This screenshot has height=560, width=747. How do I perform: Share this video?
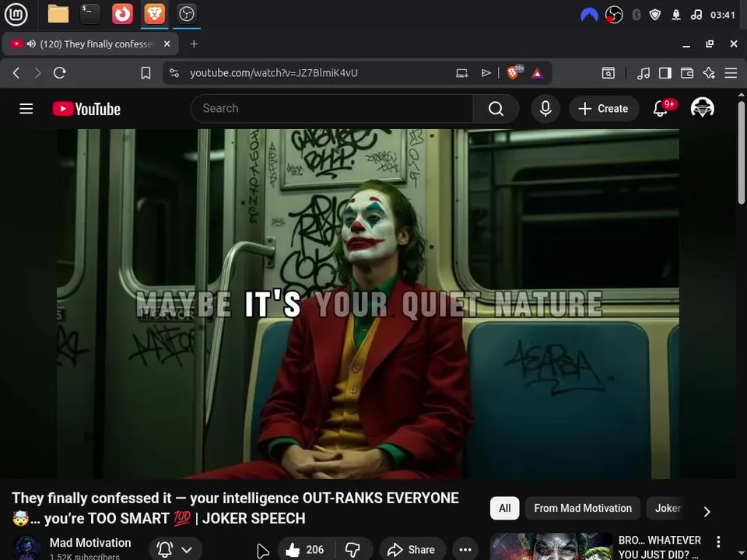(x=412, y=550)
